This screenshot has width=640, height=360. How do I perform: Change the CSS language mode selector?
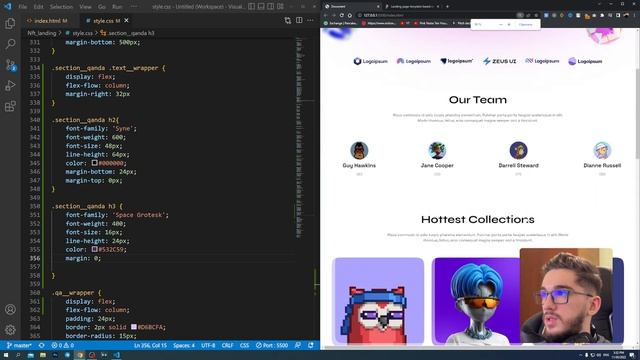tap(244, 345)
